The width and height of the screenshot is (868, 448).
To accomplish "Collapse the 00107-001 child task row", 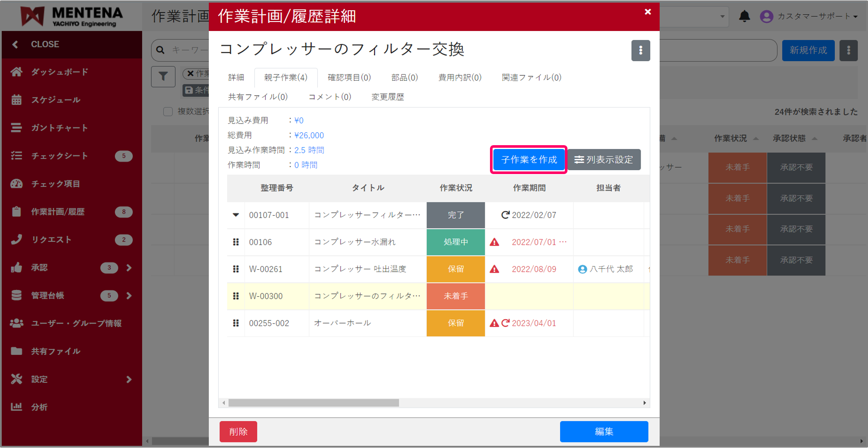I will pyautogui.click(x=236, y=215).
